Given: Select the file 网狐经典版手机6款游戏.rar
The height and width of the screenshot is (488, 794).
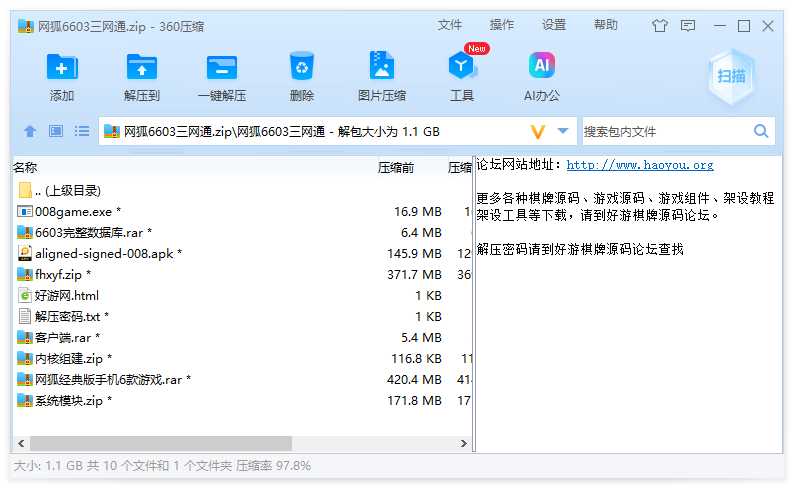Looking at the screenshot, I should tap(242, 380).
